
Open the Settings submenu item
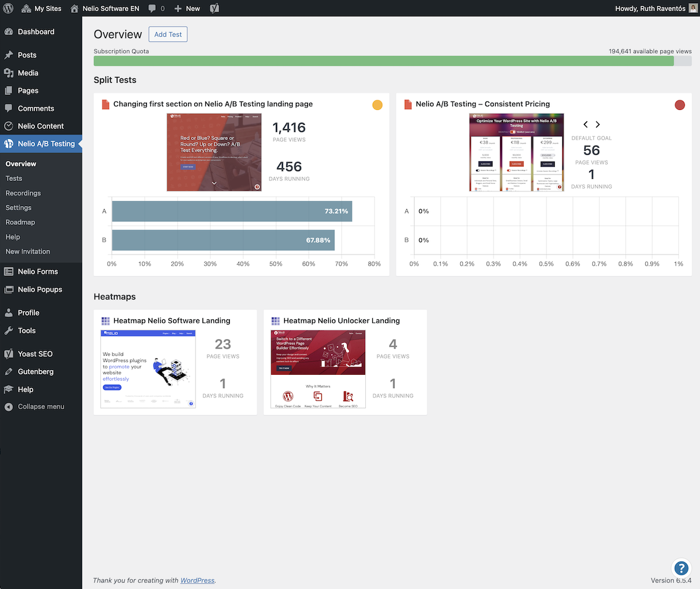19,208
